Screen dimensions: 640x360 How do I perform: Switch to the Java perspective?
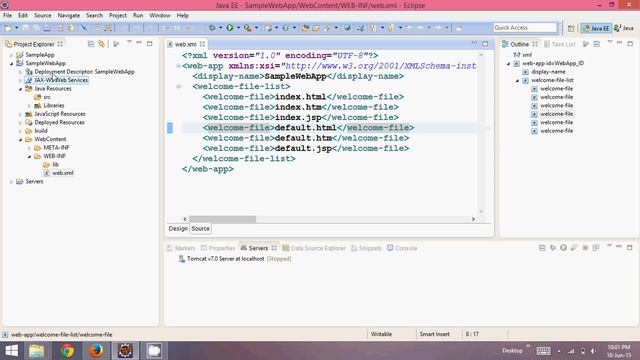tap(624, 28)
